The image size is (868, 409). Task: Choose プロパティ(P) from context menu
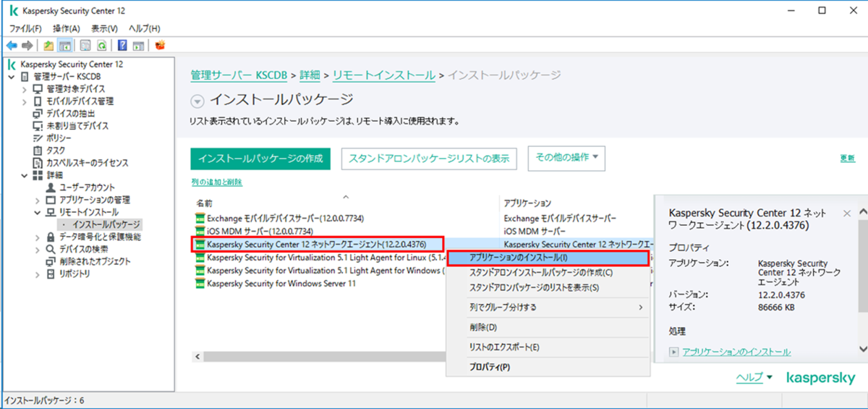click(x=547, y=367)
